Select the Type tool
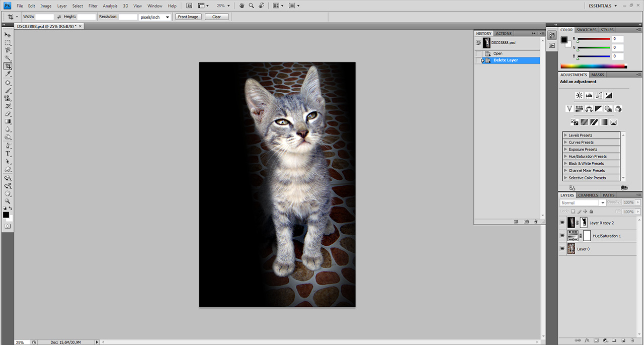This screenshot has width=644, height=345. (8, 154)
